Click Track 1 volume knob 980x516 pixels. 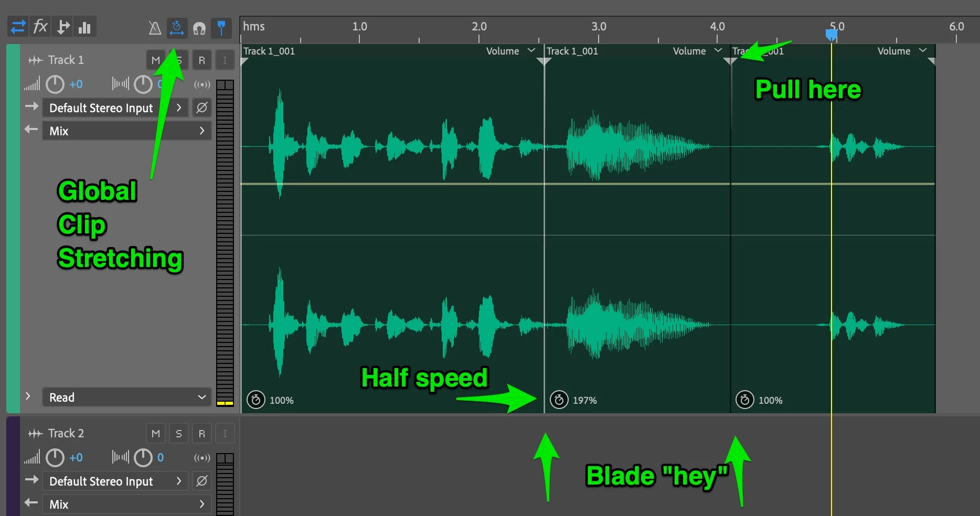(x=55, y=84)
